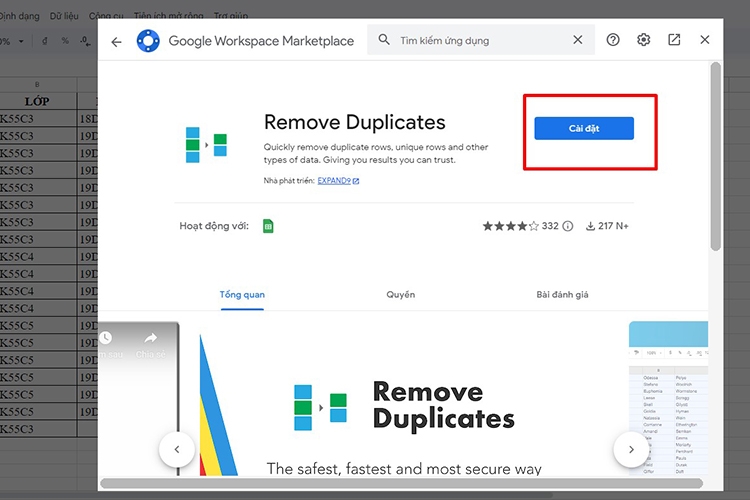This screenshot has height=500, width=750.
Task: Open the zoom percentage dropdown arrow in Sheets
Action: [21, 42]
